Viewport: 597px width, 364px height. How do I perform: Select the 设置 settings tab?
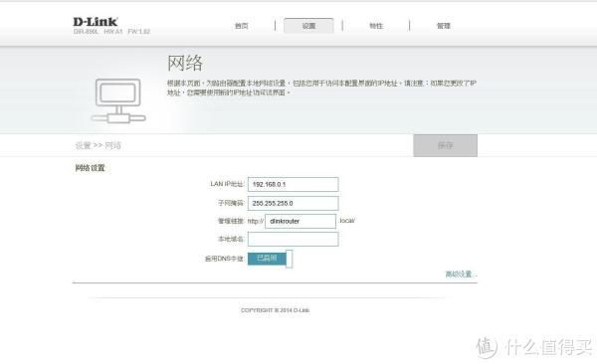point(308,26)
